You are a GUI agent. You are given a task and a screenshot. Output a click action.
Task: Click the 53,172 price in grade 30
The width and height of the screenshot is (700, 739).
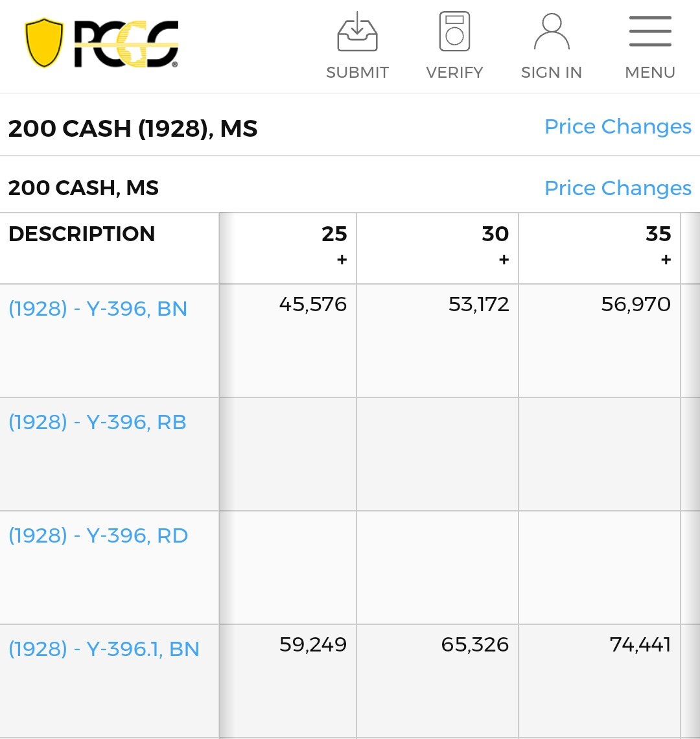(x=478, y=304)
